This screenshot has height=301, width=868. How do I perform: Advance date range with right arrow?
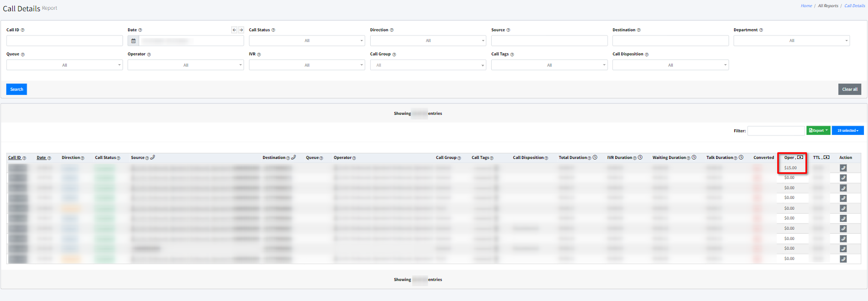coord(241,30)
